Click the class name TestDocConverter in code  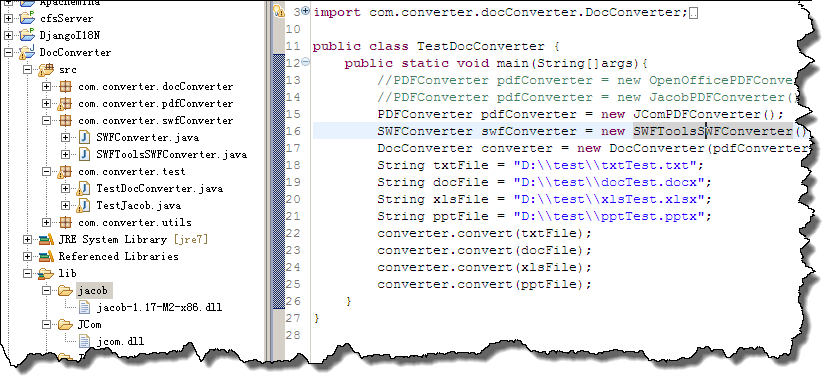click(x=481, y=47)
